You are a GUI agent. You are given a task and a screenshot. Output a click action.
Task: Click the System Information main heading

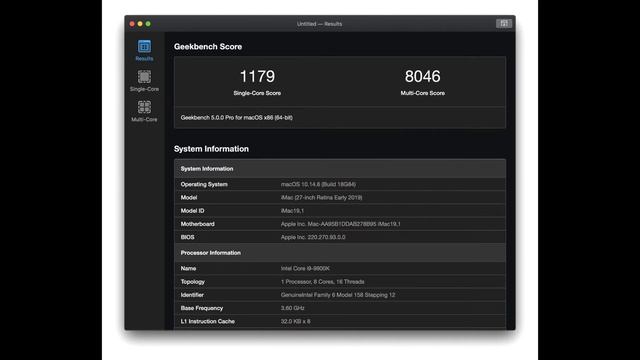pos(211,149)
